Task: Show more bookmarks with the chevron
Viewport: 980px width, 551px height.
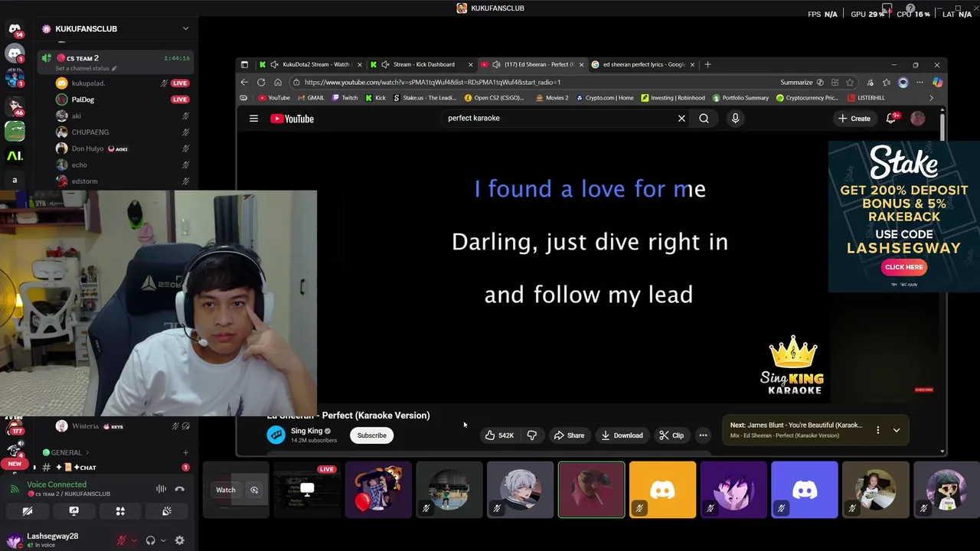Action: click(x=931, y=98)
